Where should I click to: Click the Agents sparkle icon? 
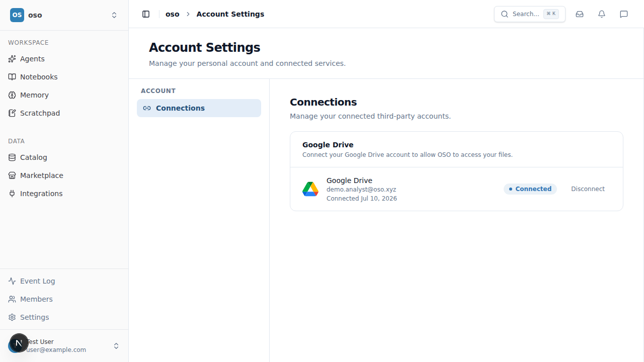click(x=12, y=59)
